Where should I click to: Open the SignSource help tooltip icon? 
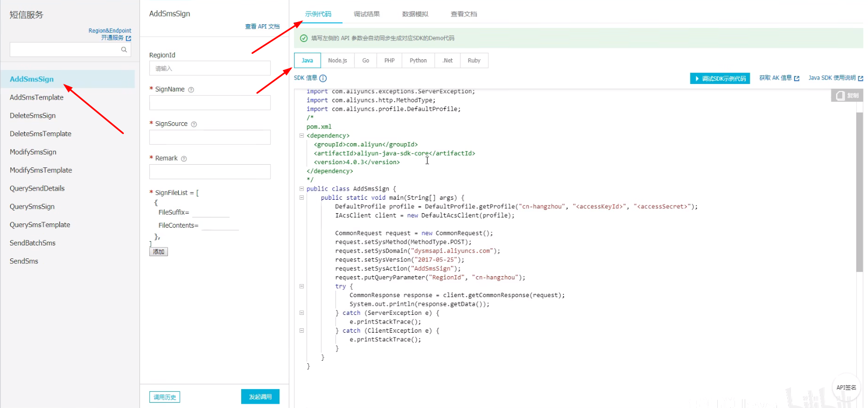coord(194,124)
